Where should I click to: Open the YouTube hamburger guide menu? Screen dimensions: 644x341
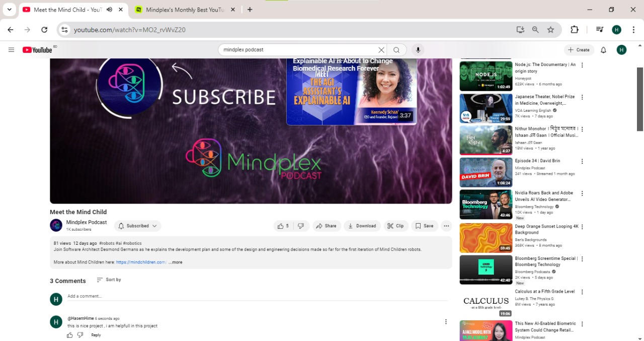click(x=11, y=50)
